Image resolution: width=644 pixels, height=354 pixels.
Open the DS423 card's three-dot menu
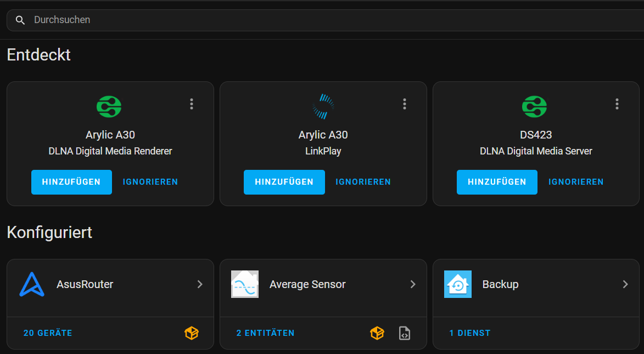[617, 104]
